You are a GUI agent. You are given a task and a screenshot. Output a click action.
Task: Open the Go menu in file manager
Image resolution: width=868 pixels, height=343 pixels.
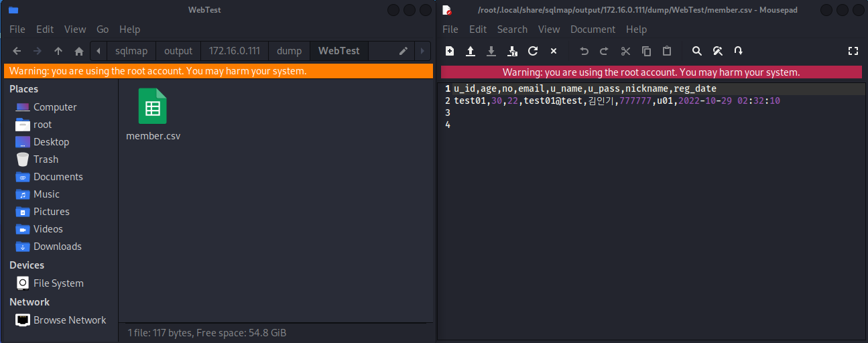pos(103,29)
